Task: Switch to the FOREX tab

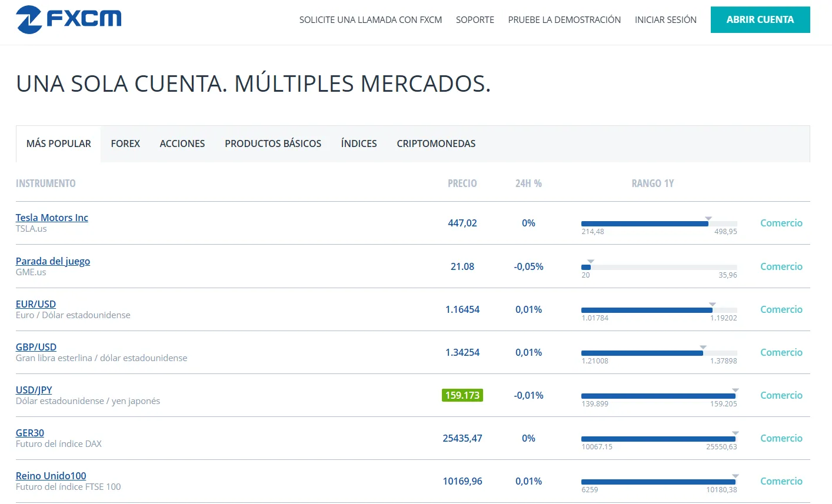Action: pyautogui.click(x=125, y=143)
